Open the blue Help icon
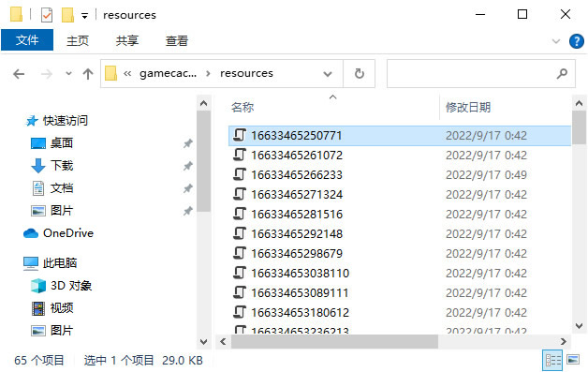Screen dimensions: 588x372 (x=577, y=41)
